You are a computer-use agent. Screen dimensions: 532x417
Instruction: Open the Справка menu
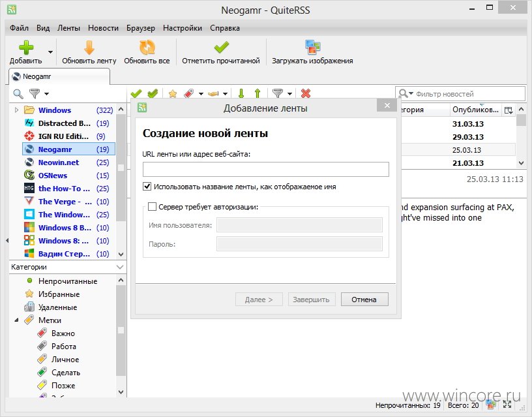pyautogui.click(x=225, y=28)
